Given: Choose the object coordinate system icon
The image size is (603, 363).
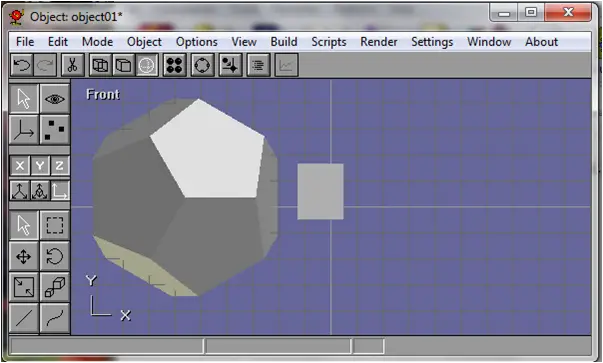Looking at the screenshot, I should click(x=40, y=190).
